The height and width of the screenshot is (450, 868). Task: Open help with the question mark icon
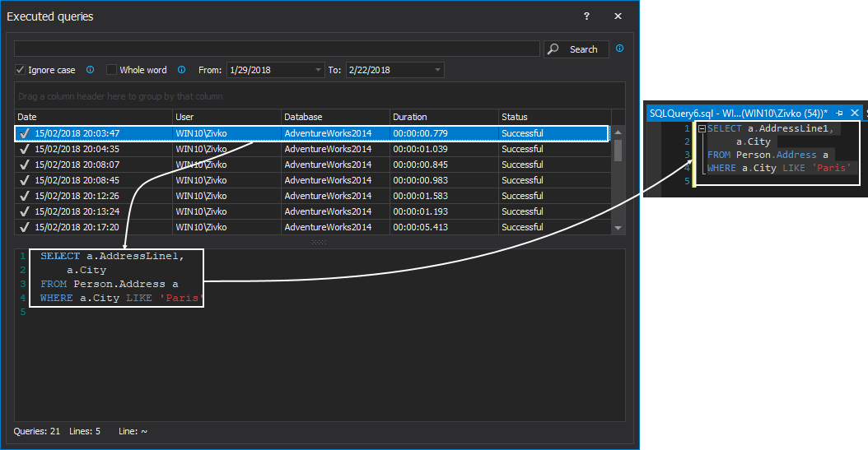coord(586,16)
